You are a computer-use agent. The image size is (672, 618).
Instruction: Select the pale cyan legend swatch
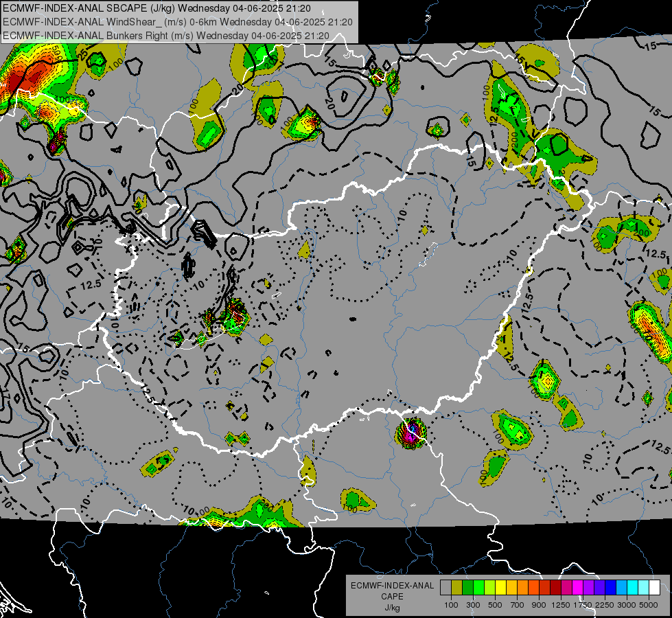[643, 588]
